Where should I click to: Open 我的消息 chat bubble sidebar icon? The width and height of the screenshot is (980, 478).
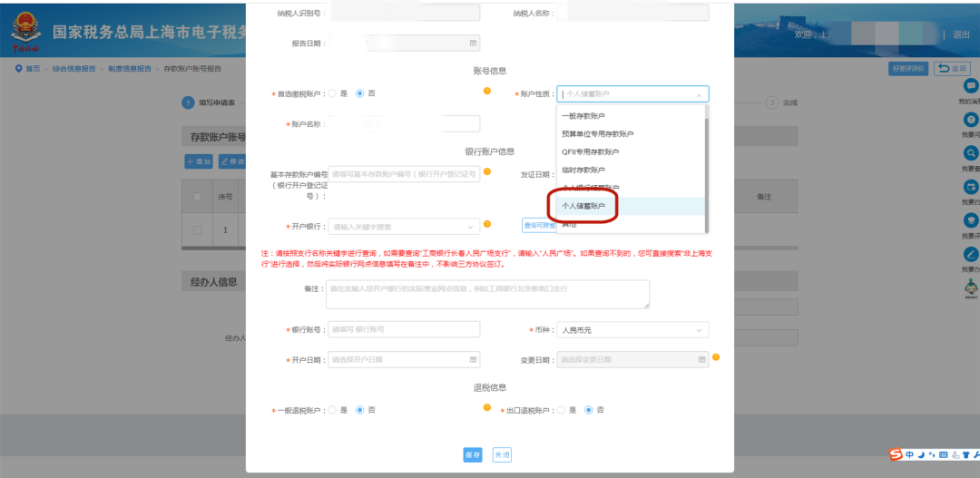[971, 85]
